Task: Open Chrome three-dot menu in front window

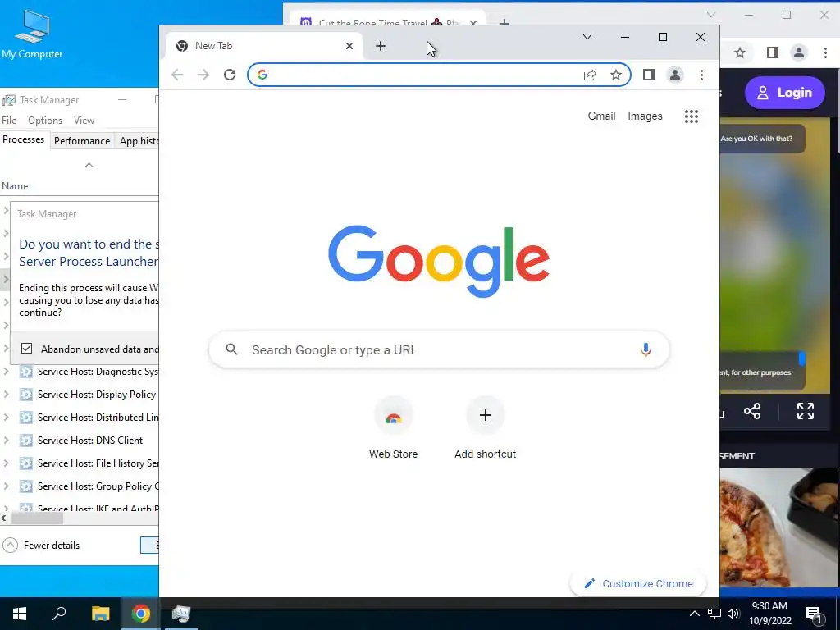Action: [x=702, y=75]
